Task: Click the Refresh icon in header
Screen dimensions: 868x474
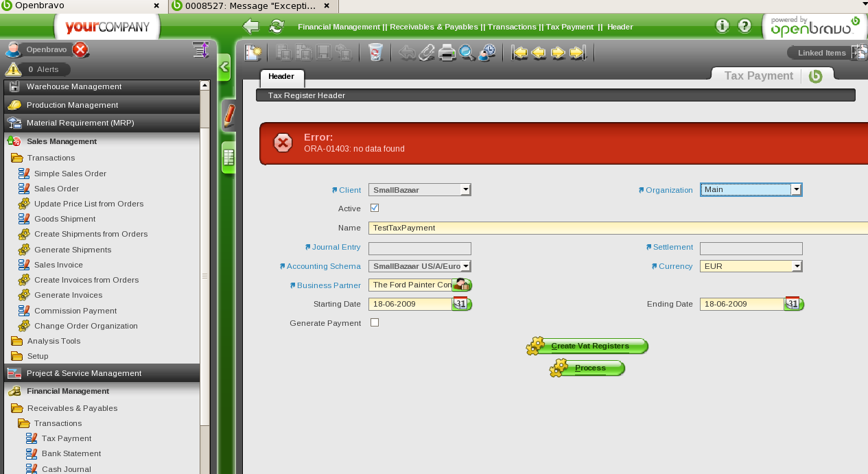Action: tap(277, 26)
